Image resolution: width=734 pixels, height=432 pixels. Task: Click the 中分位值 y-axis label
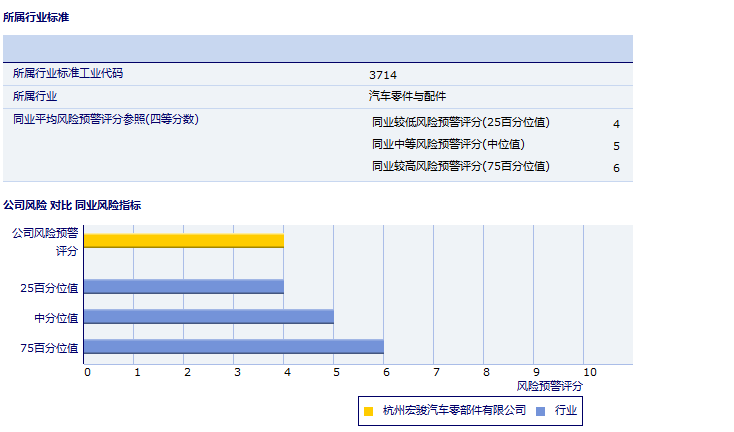[56, 318]
